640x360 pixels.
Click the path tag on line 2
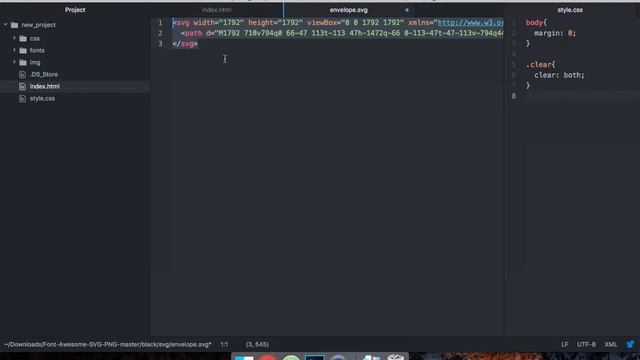tap(193, 33)
